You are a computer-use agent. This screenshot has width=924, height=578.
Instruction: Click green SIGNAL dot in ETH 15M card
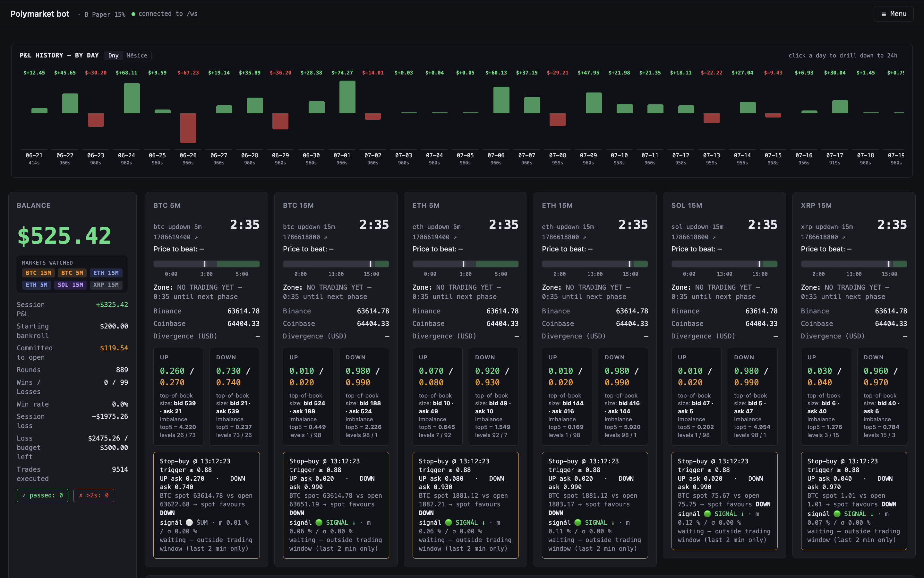click(x=578, y=522)
